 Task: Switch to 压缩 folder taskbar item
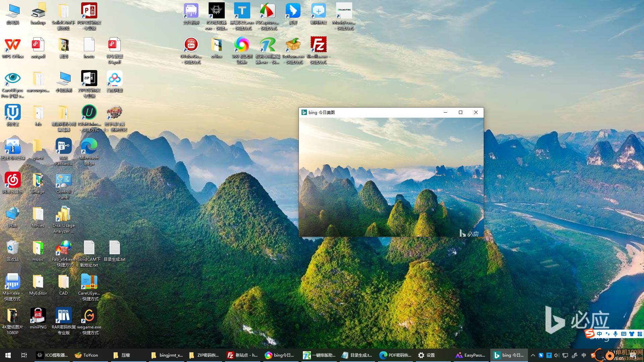pos(128,355)
